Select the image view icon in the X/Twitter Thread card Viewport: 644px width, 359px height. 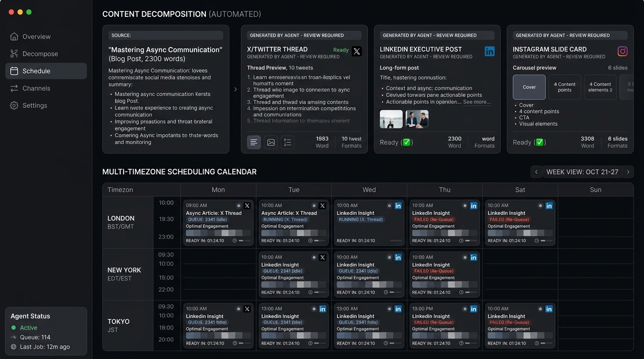tap(271, 142)
